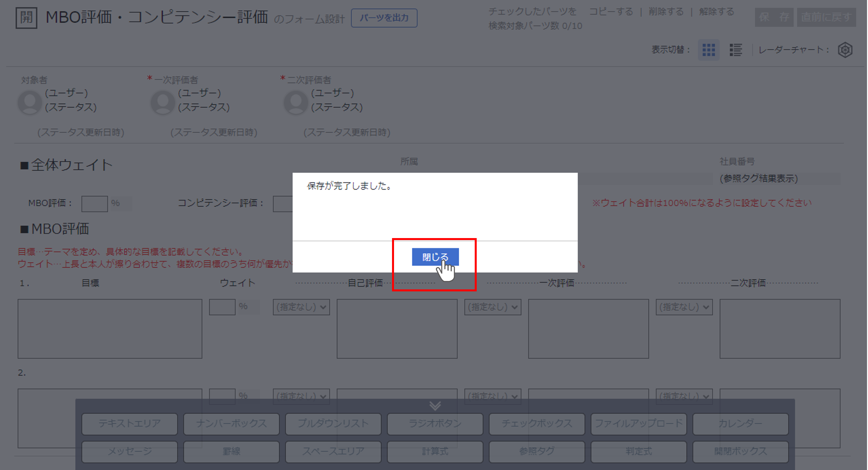Click 削除する link at top
The height and width of the screenshot is (470, 868).
pos(666,12)
